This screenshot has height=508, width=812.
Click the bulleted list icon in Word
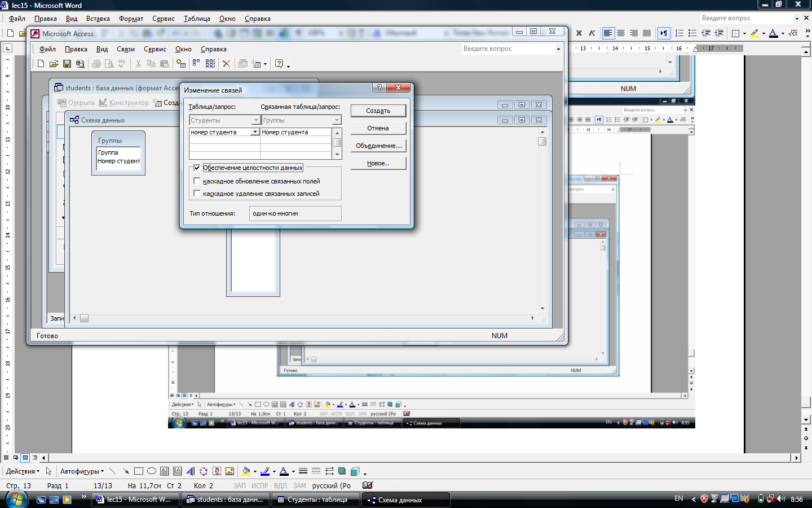[692, 33]
